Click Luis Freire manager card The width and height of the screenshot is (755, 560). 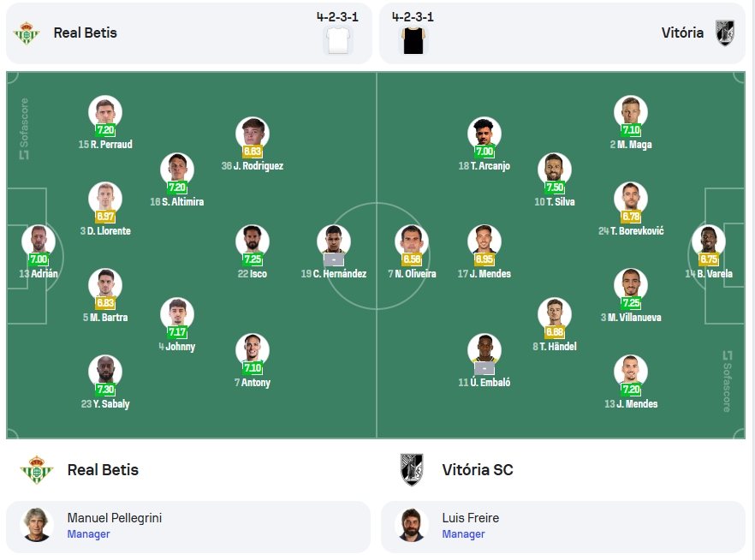pyautogui.click(x=563, y=527)
